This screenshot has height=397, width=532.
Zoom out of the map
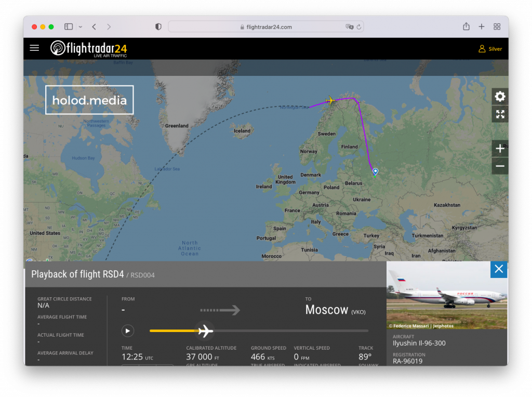click(500, 166)
